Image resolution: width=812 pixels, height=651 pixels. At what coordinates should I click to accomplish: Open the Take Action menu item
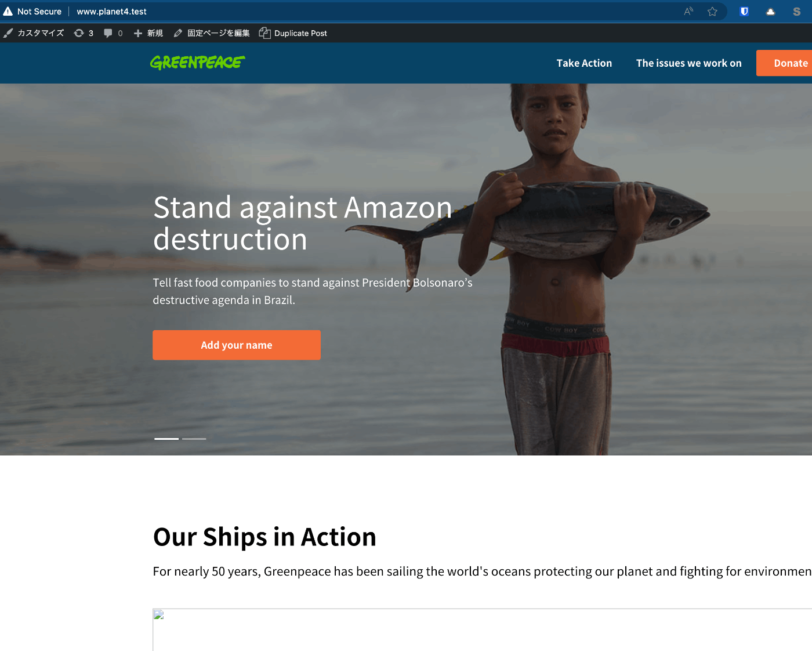(x=584, y=63)
